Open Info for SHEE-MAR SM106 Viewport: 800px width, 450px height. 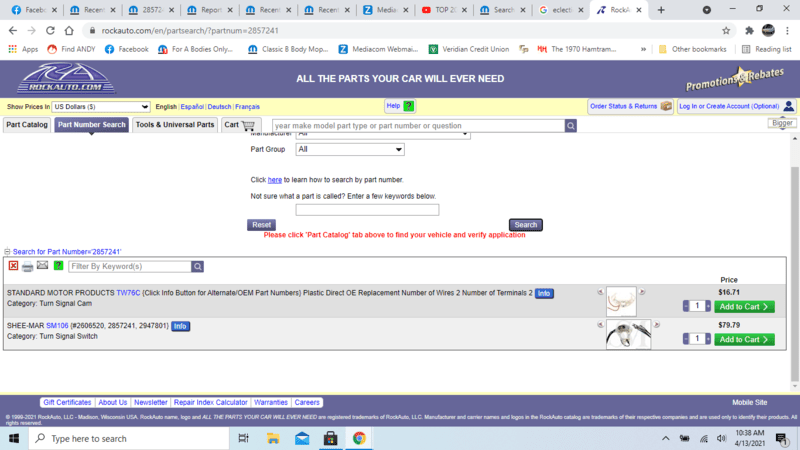click(180, 326)
